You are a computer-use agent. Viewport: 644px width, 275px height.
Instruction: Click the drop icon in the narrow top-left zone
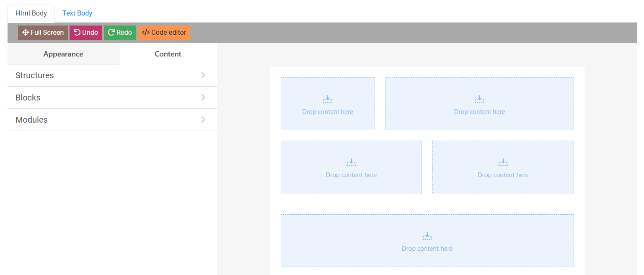pos(328,99)
